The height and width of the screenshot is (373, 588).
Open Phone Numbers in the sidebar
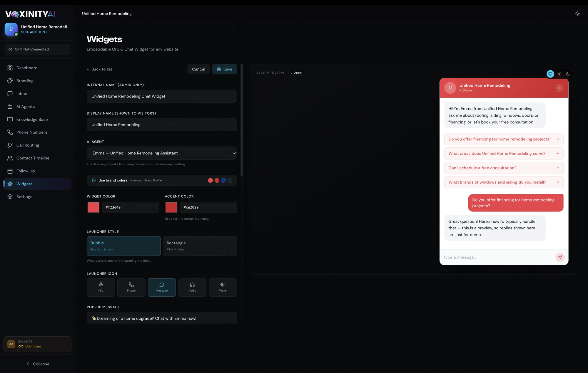click(x=37, y=132)
